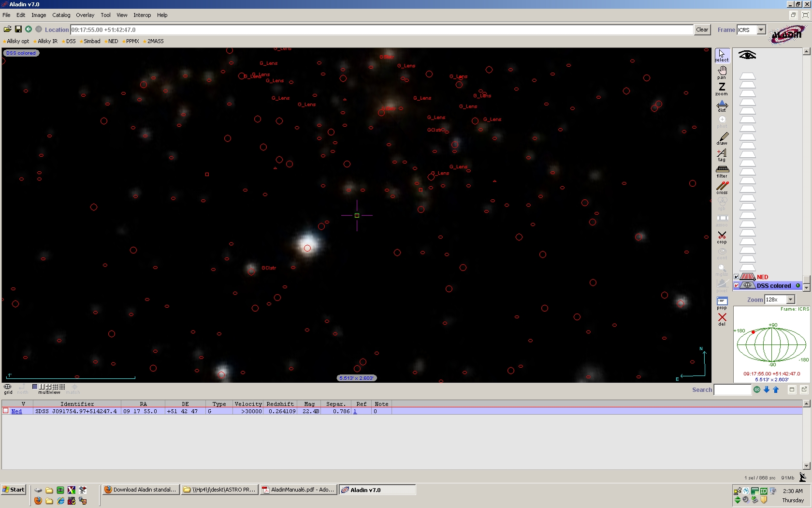Click the Start button on taskbar
Screen dimensions: 812x508
pyautogui.click(x=14, y=490)
